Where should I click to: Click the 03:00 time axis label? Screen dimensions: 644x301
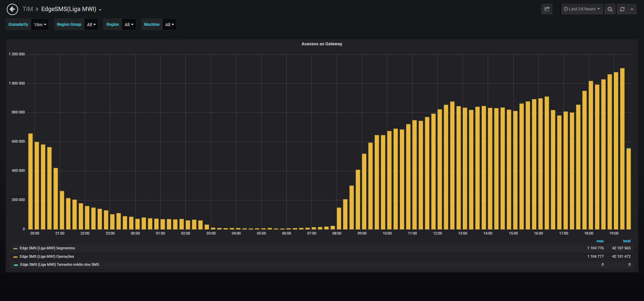tap(211, 233)
